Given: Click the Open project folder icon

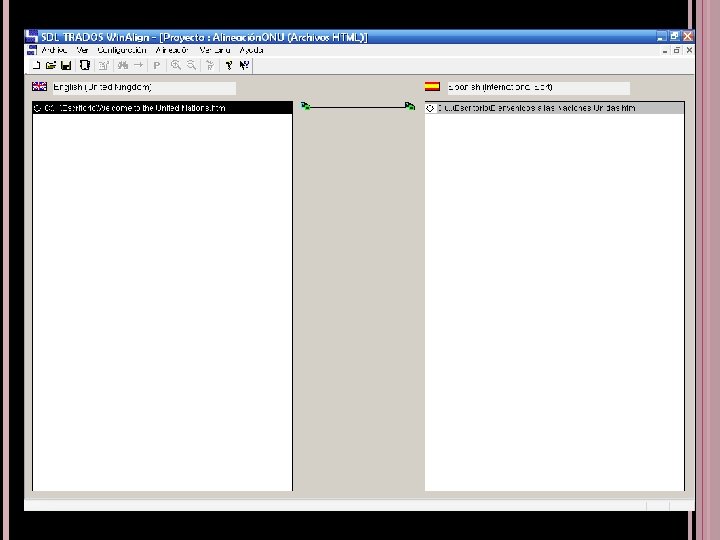Looking at the screenshot, I should (x=51, y=65).
